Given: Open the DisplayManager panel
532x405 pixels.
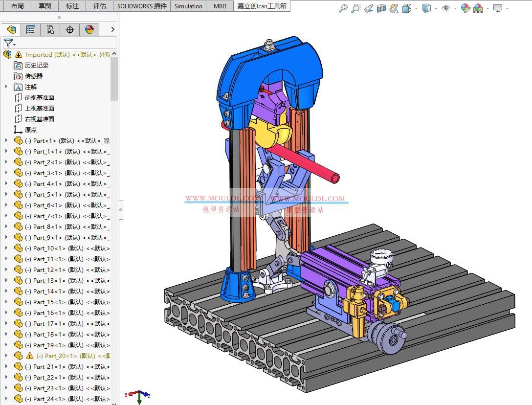Looking at the screenshot, I should point(89,29).
